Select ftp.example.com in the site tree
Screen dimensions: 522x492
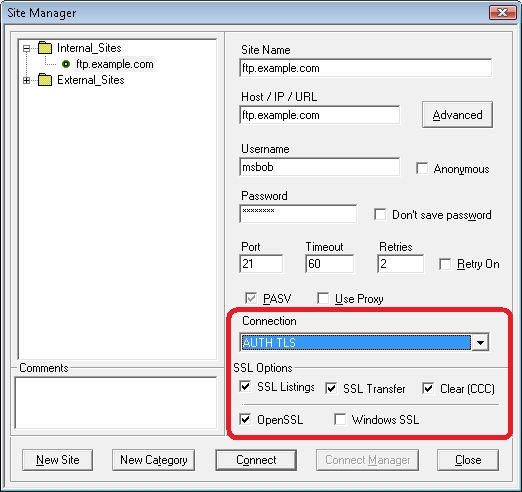115,64
